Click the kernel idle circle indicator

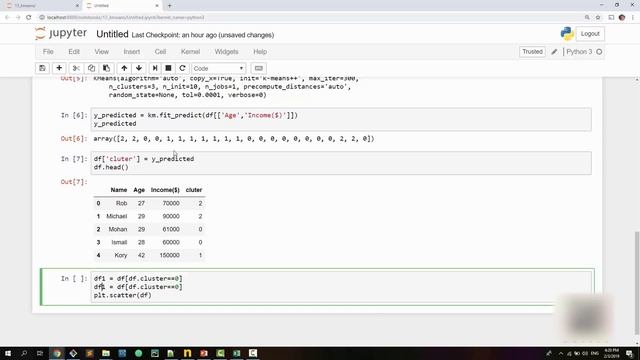click(x=599, y=52)
